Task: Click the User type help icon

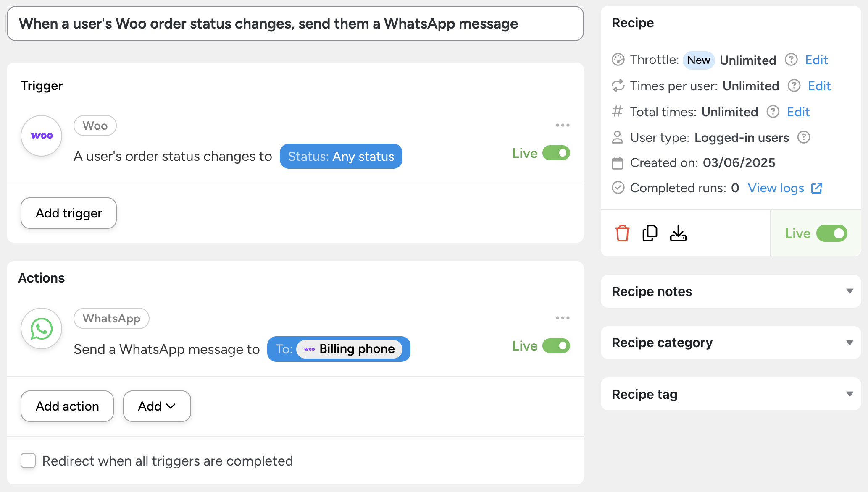Action: 804,137
